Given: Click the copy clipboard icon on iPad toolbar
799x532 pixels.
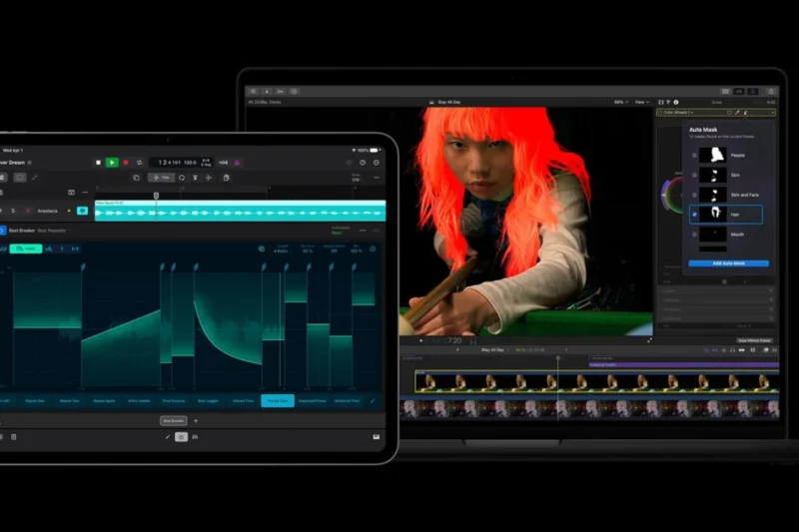Looking at the screenshot, I should click(227, 177).
